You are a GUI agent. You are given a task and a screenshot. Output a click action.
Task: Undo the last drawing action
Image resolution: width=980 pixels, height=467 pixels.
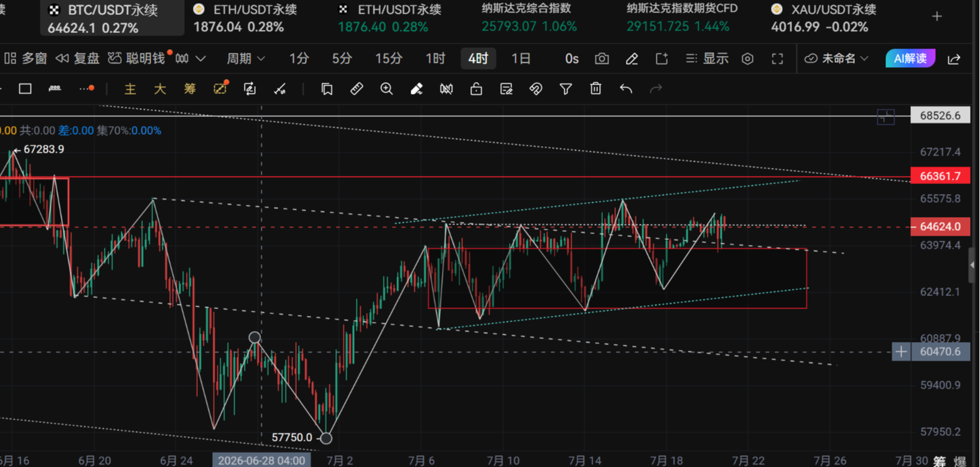pos(626,89)
